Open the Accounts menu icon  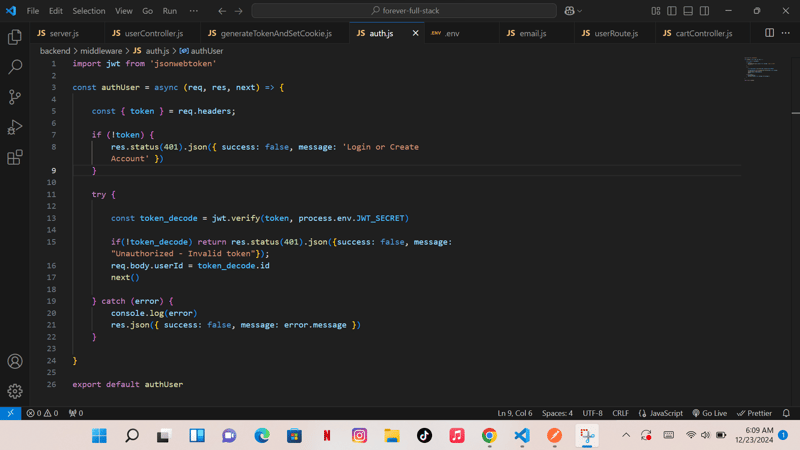(x=15, y=361)
